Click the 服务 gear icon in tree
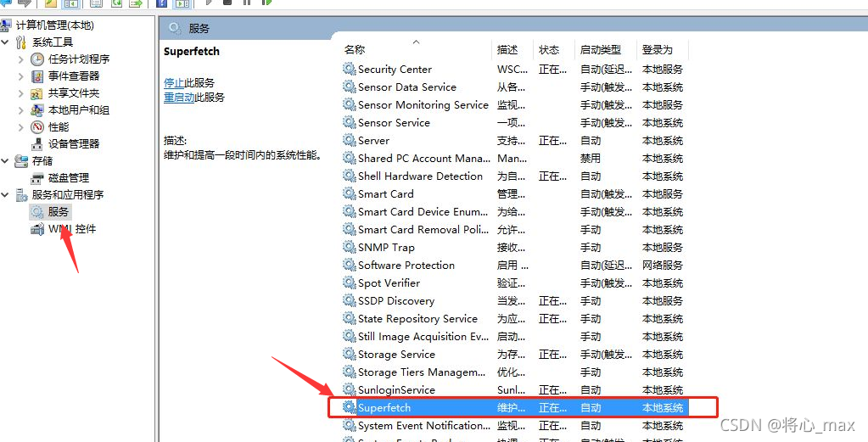The image size is (868, 442). coord(37,212)
